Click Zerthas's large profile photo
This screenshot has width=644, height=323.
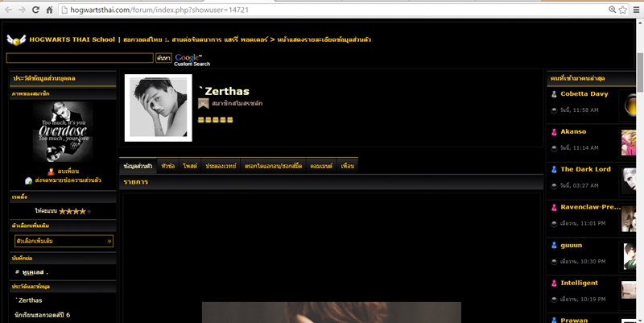[158, 108]
